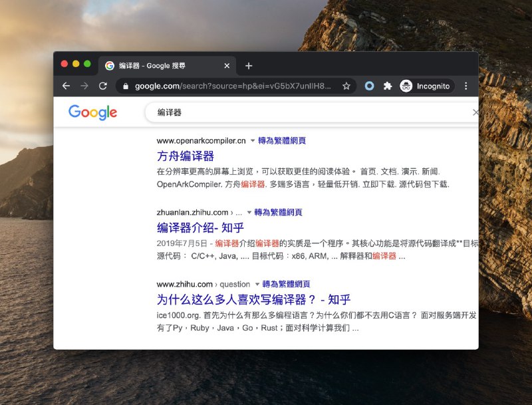Screen dimensions: 532x405
Task: Reload the page with the refresh icon
Action: 103,86
